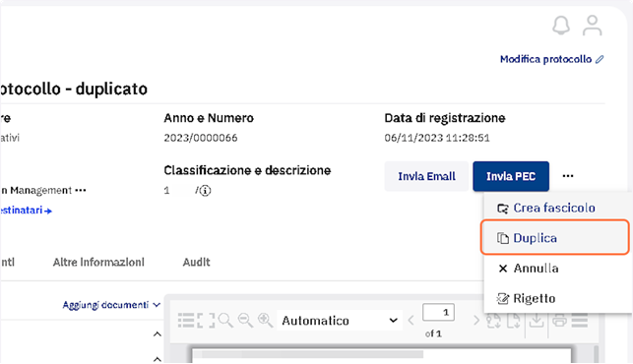633x364 pixels.
Task: Click the classification info icon
Action: 205,191
